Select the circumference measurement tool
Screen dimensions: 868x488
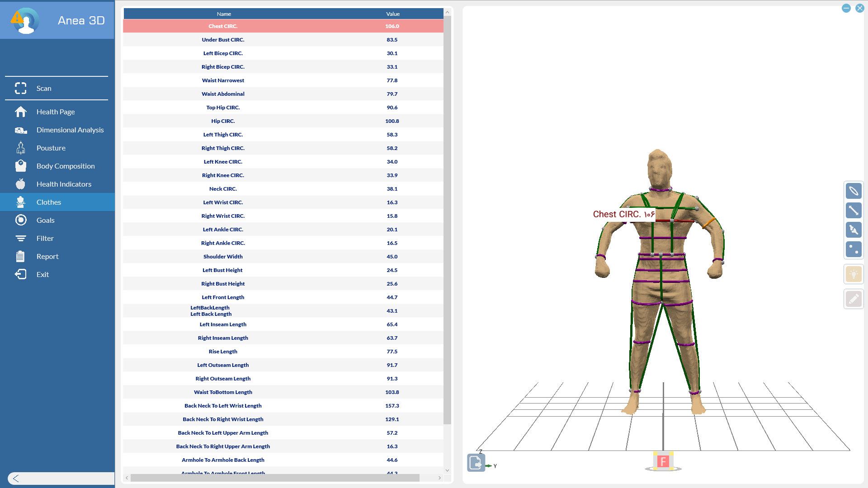tap(854, 191)
